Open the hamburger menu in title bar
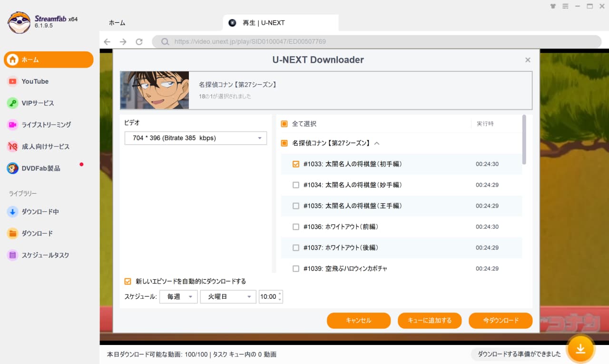The image size is (609, 364). pyautogui.click(x=565, y=6)
